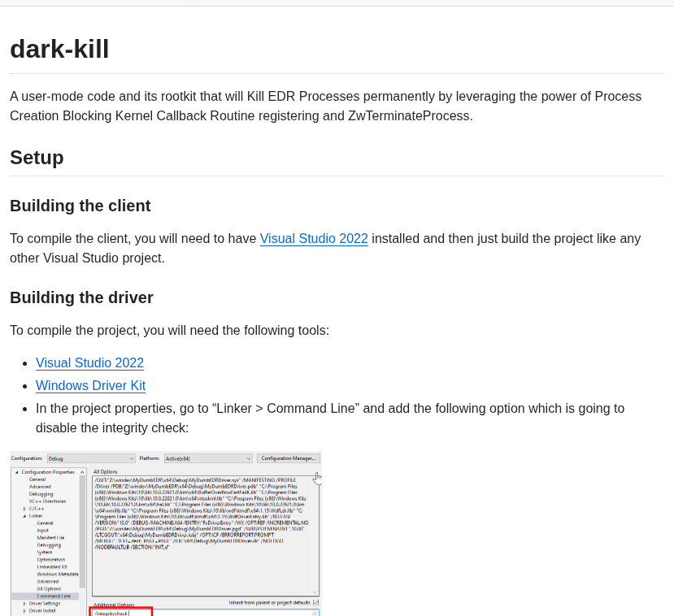The width and height of the screenshot is (674, 616).
Task: Expand the C/C++ tree node arrow
Action: pos(24,509)
